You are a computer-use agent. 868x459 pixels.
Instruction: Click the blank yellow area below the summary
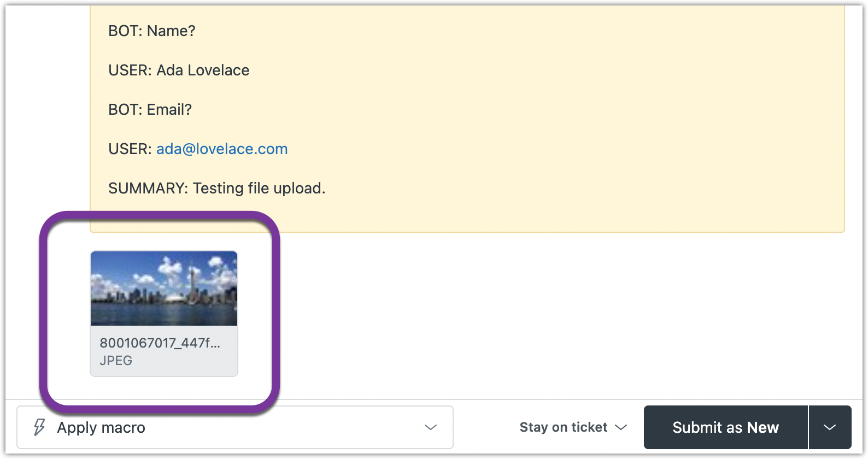pos(492,216)
